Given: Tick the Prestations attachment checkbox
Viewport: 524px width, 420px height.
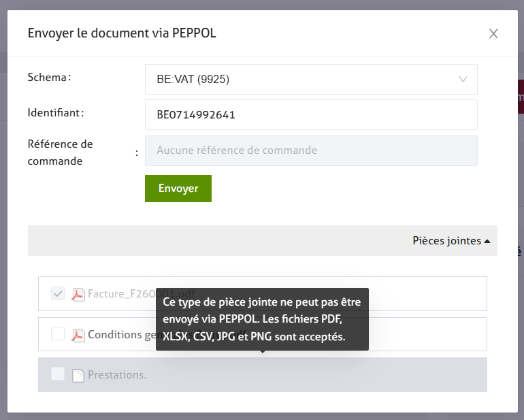Looking at the screenshot, I should click(58, 374).
